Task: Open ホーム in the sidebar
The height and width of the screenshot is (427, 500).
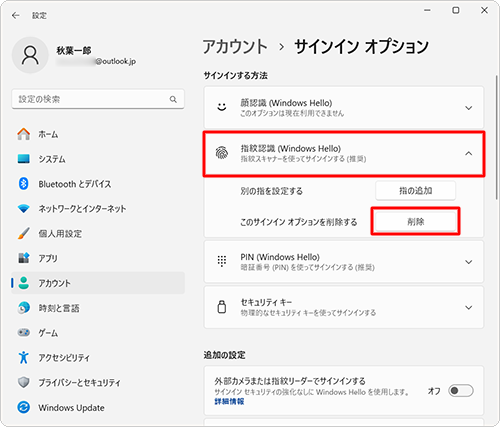Action: [98, 134]
